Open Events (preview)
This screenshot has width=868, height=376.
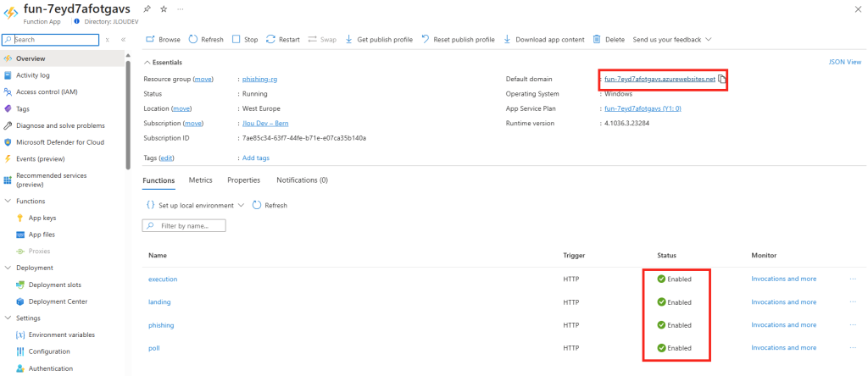tap(63, 158)
